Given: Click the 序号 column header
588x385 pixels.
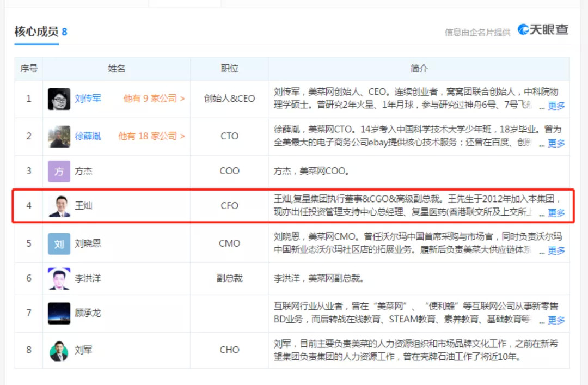Looking at the screenshot, I should (x=29, y=69).
